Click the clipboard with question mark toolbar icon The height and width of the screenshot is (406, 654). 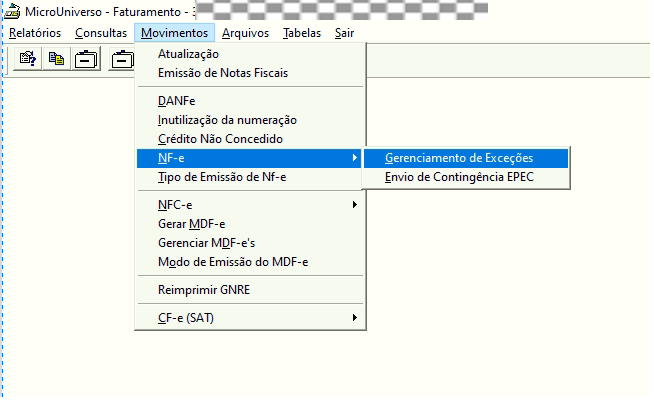(x=28, y=59)
